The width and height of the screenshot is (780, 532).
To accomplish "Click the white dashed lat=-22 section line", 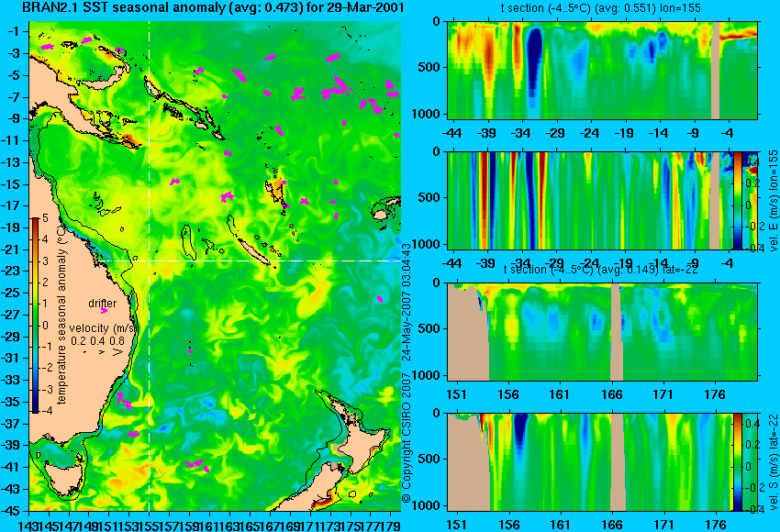I will [x=249, y=260].
